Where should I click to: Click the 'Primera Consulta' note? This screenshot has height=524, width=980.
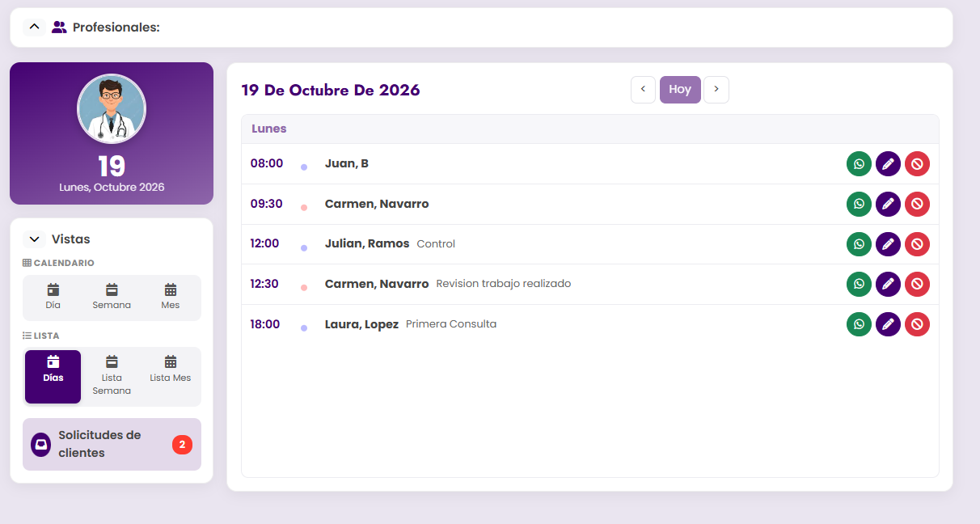(x=451, y=324)
